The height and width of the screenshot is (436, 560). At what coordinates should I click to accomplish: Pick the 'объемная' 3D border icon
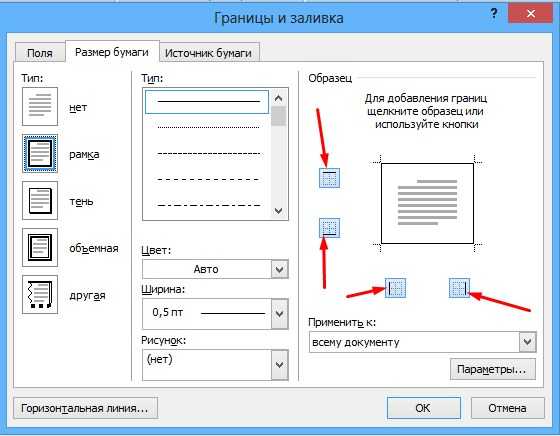pos(40,247)
